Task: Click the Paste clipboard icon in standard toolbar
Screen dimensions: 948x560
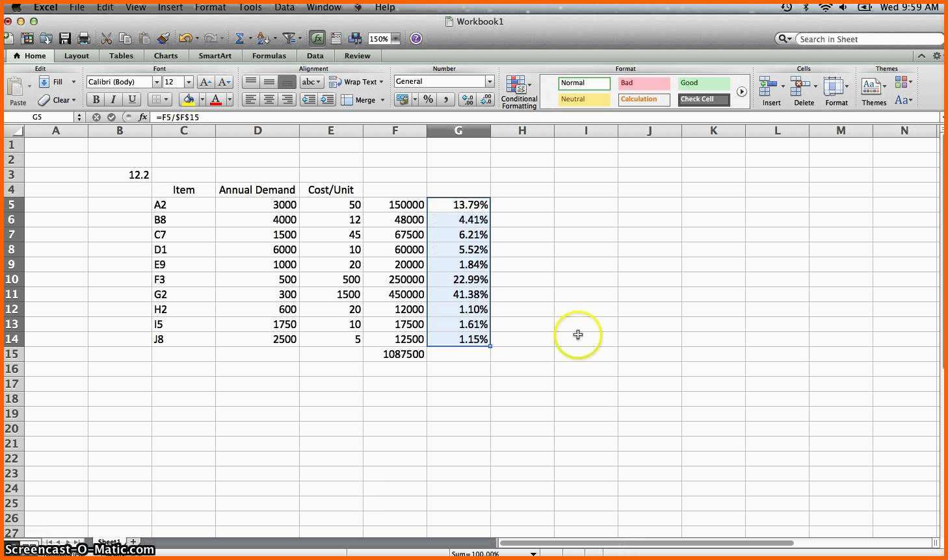Action: pyautogui.click(x=144, y=38)
